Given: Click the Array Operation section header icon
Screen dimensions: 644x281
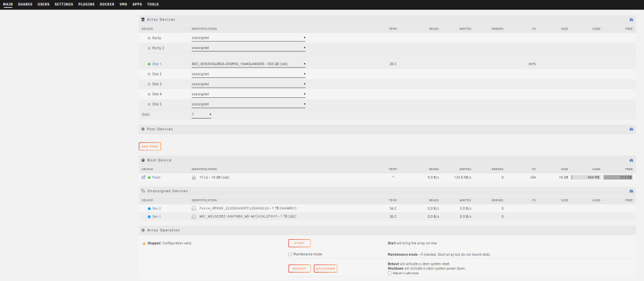Looking at the screenshot, I should (x=143, y=231).
